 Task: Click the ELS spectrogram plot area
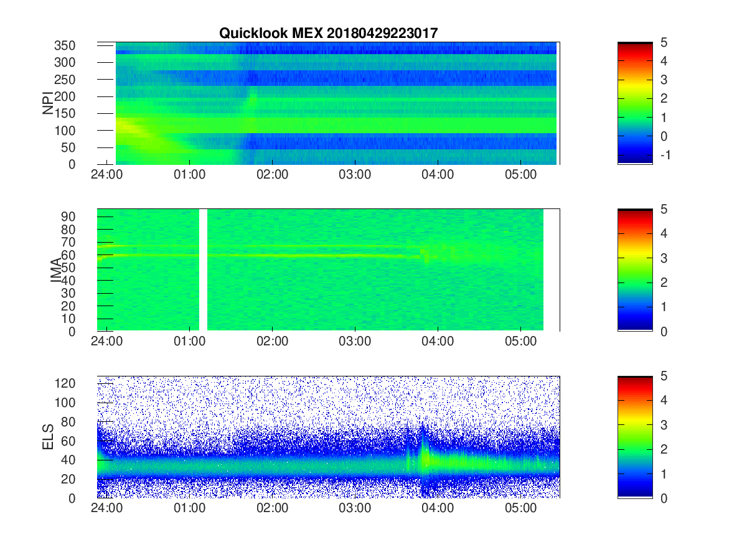pyautogui.click(x=328, y=437)
